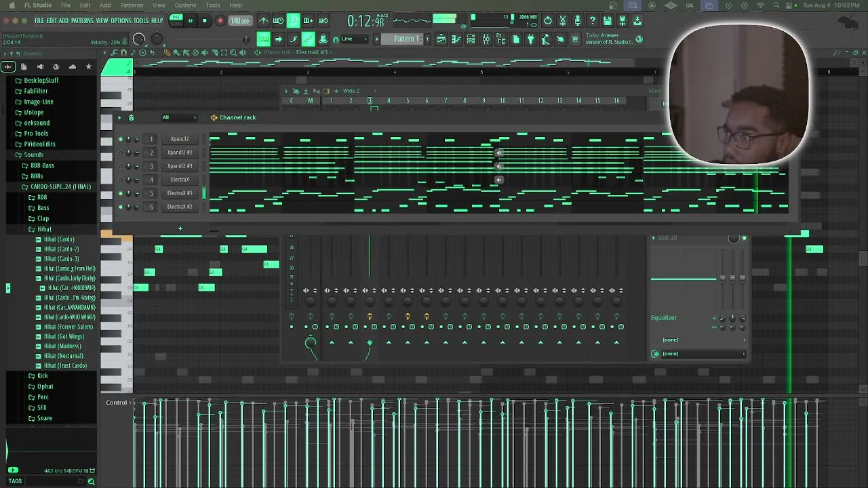Open the ElectraX #2 channel button
Image resolution: width=868 pixels, height=488 pixels.
(180, 207)
